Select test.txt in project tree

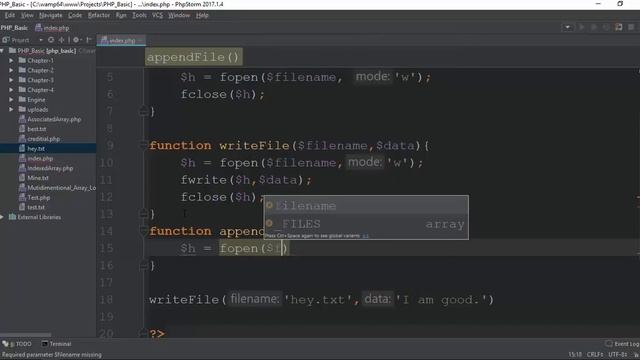coord(32,207)
